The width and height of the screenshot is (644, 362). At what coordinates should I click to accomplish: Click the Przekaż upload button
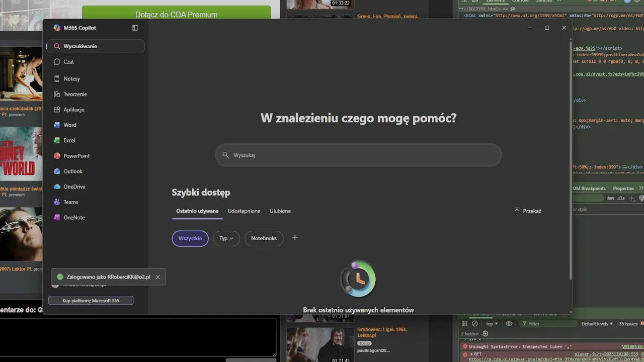tap(528, 211)
